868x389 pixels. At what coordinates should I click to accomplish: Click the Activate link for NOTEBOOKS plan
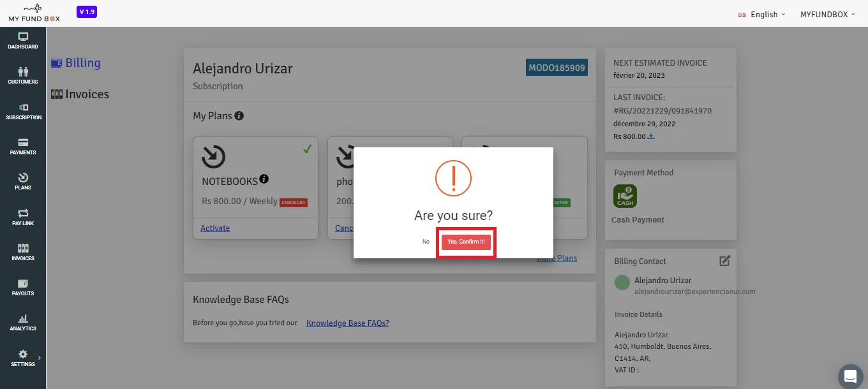click(215, 228)
